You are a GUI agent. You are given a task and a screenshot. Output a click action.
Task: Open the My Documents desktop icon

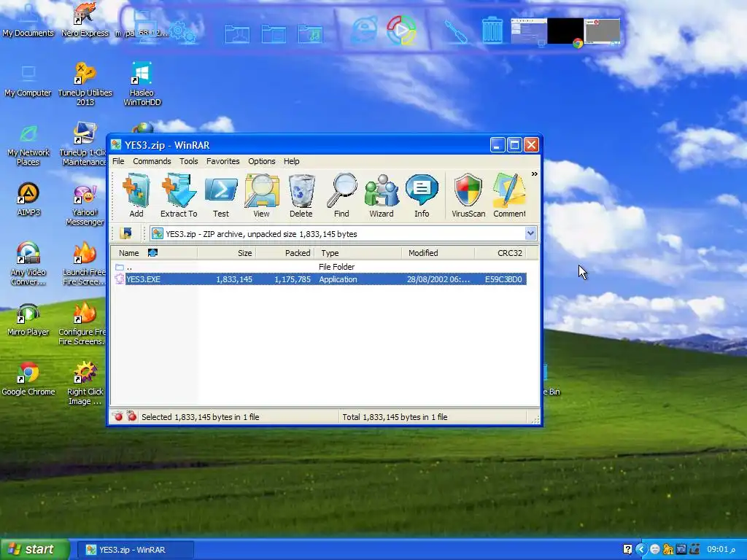coord(28,21)
